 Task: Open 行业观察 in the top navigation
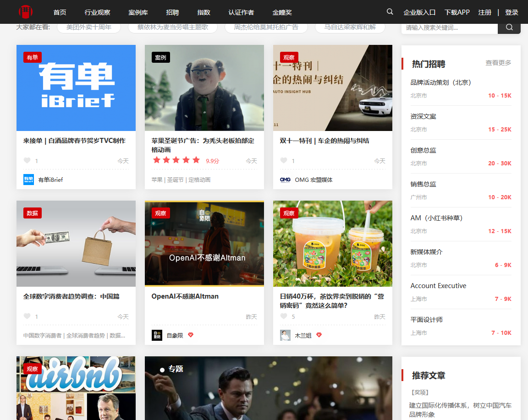point(97,12)
